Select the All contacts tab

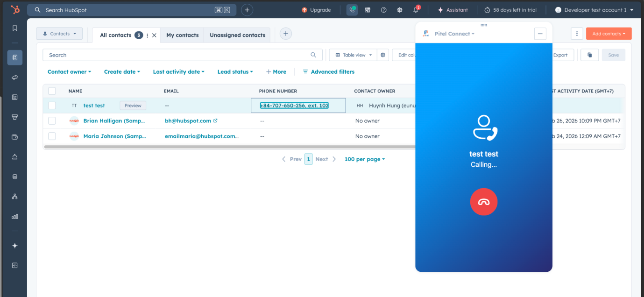coord(116,35)
